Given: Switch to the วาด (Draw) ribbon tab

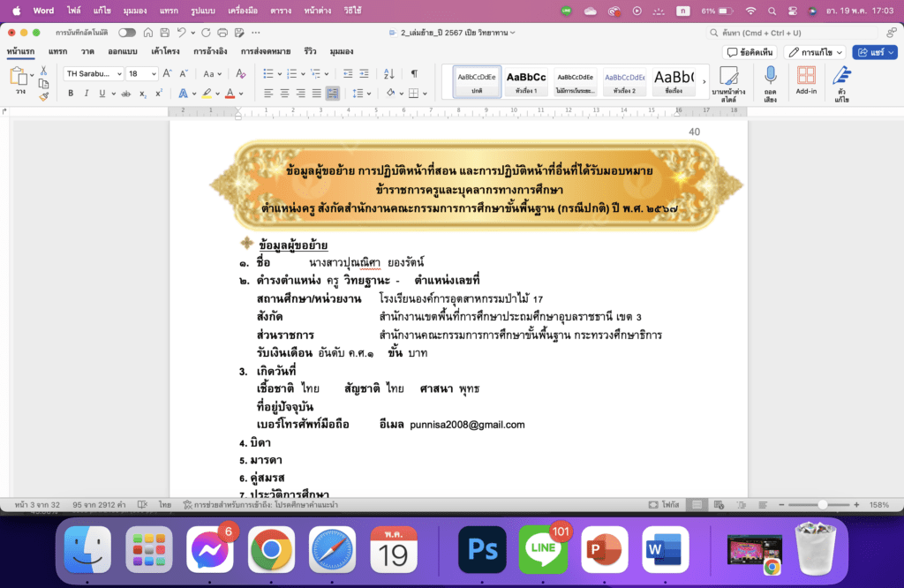Looking at the screenshot, I should 87,51.
